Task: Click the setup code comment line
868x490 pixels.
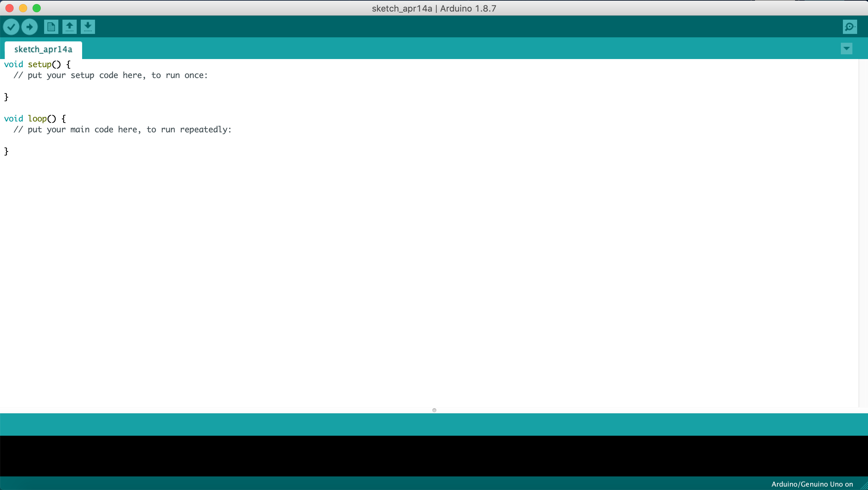Action: 111,75
